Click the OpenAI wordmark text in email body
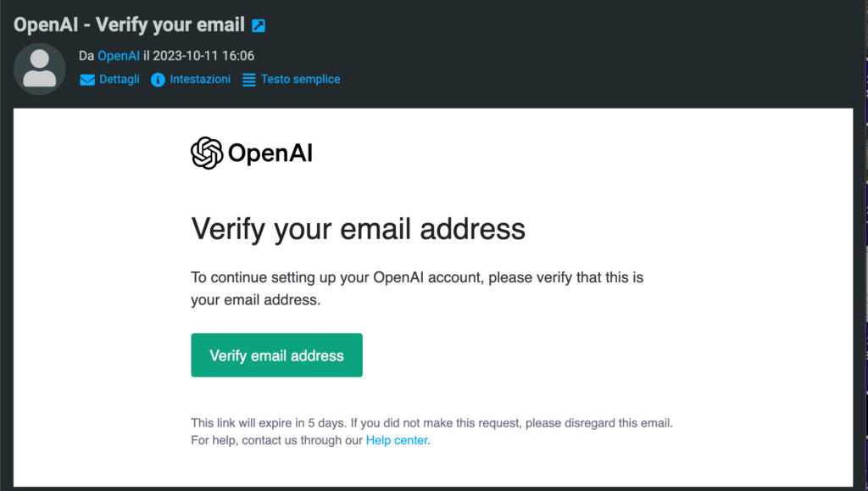The image size is (868, 491). click(x=270, y=153)
